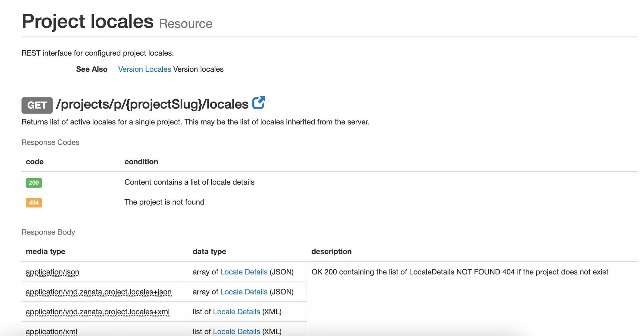644x336 pixels.
Task: Click the 'data type' column header
Action: [209, 251]
